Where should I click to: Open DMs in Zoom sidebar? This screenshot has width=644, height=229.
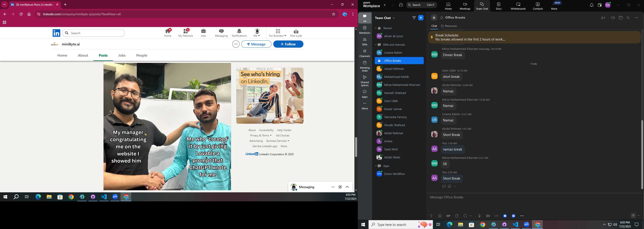(365, 42)
